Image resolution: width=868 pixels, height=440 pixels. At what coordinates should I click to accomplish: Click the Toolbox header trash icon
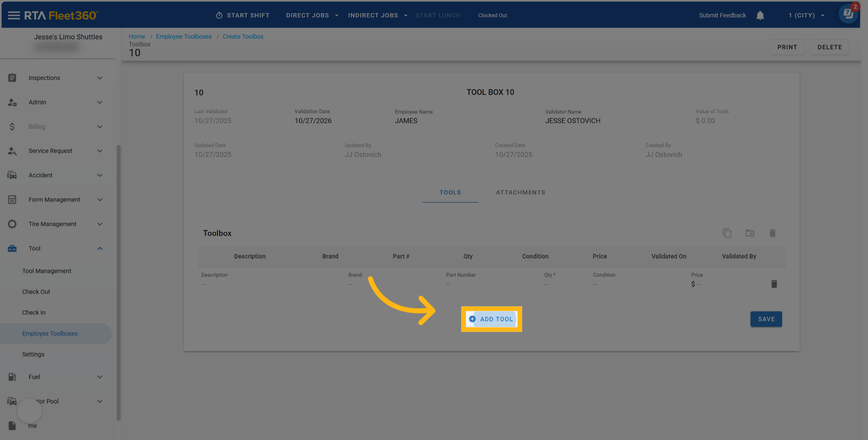(772, 233)
